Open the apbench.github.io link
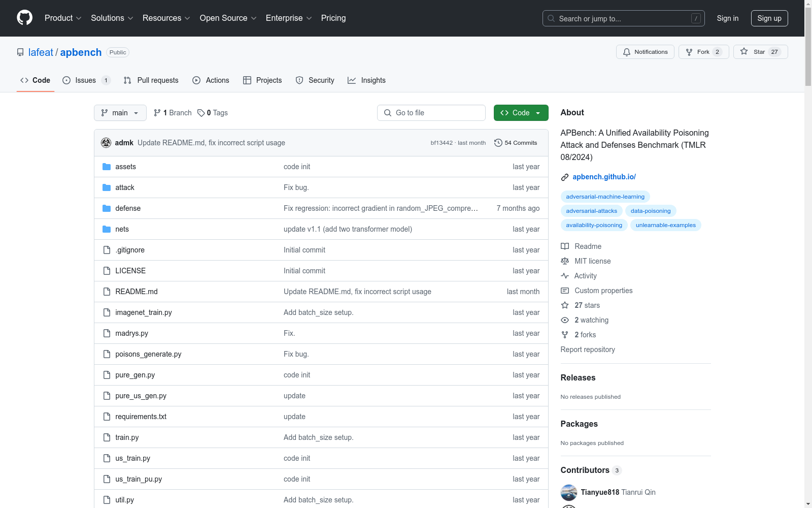Screen dimensions: 812x508 click(604, 177)
